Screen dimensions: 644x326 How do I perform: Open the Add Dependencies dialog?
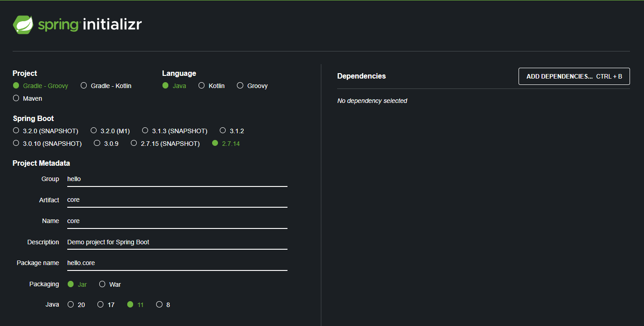574,76
